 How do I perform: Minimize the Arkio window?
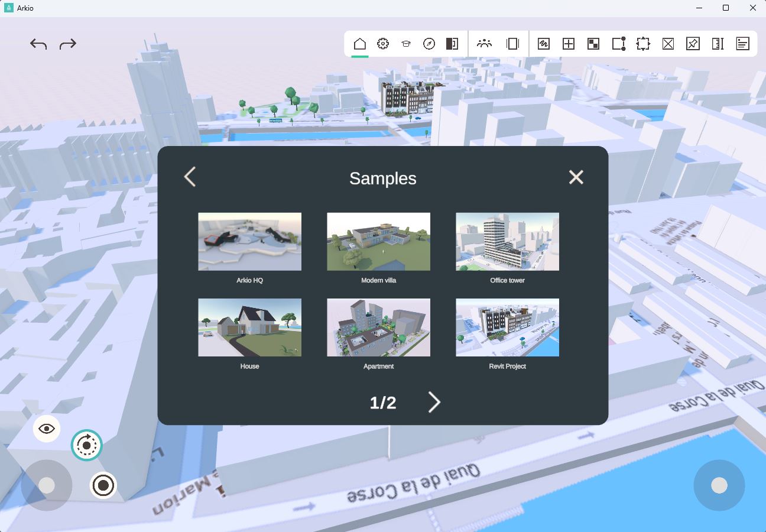[699, 8]
